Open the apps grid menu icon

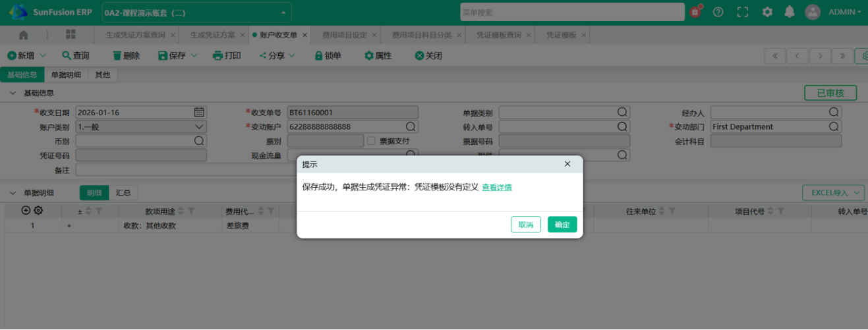[71, 35]
